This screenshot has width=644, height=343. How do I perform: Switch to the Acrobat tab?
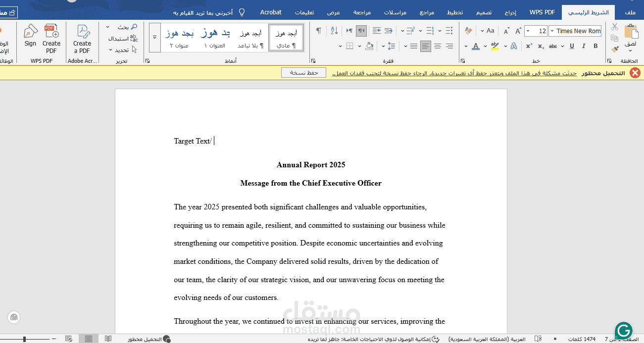tap(271, 12)
